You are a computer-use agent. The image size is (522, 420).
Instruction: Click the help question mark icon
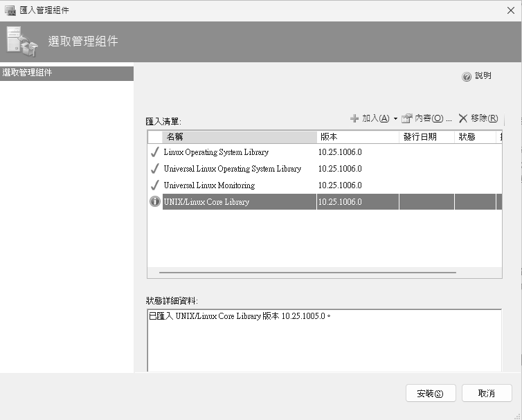pyautogui.click(x=467, y=77)
